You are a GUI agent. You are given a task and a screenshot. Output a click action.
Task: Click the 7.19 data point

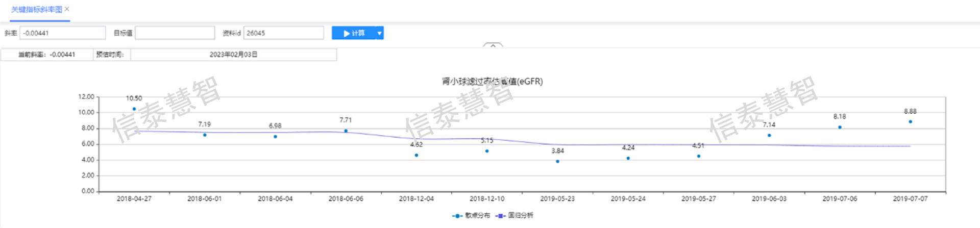click(205, 135)
